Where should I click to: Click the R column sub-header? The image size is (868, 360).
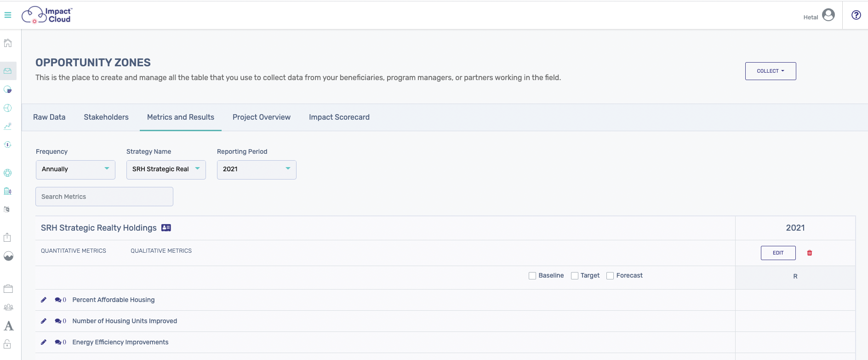[x=795, y=276]
